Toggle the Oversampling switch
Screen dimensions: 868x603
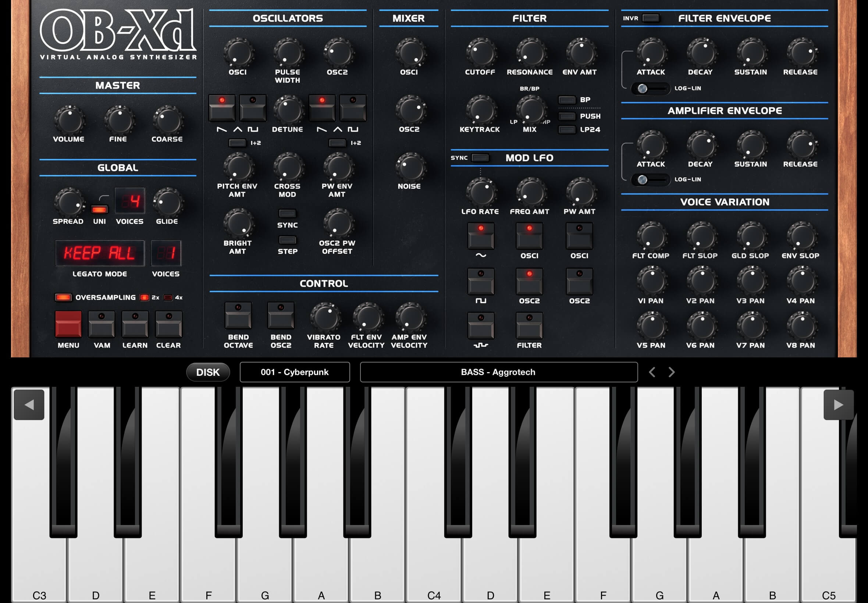coord(63,297)
